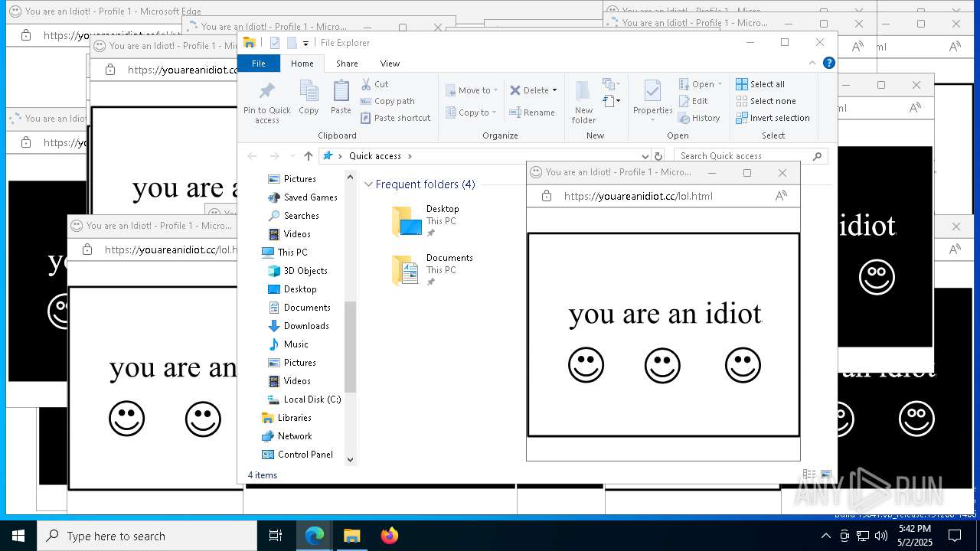Viewport: 980px width, 551px height.
Task: Click the New folder button
Action: tap(583, 102)
